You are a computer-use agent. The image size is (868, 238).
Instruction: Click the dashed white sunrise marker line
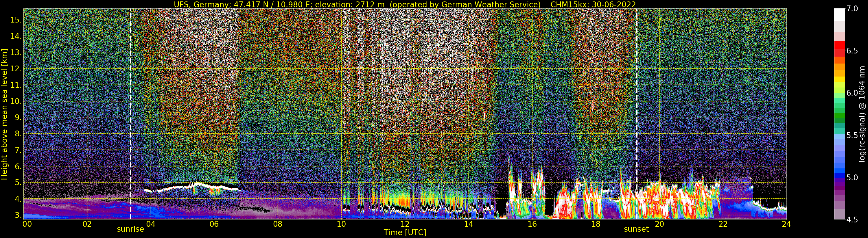tap(130, 114)
